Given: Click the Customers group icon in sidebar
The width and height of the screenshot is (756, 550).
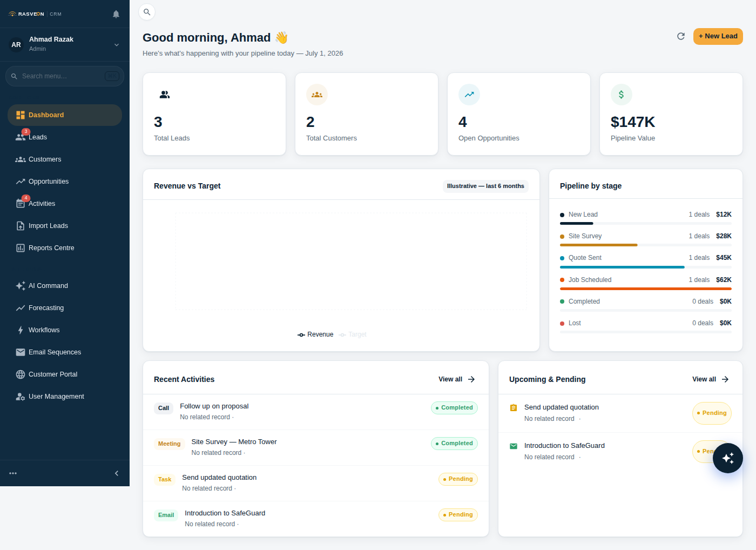Looking at the screenshot, I should tap(21, 159).
